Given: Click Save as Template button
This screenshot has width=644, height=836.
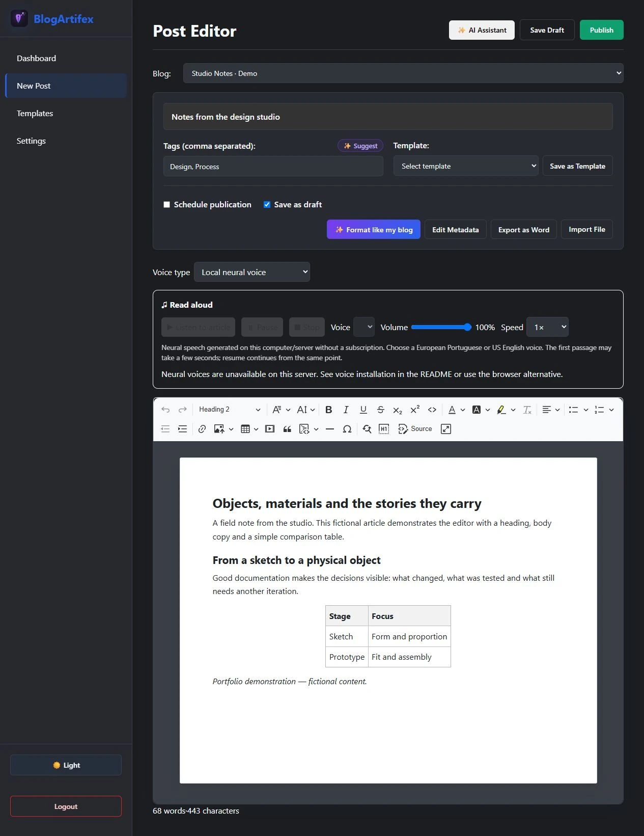Looking at the screenshot, I should coord(578,166).
